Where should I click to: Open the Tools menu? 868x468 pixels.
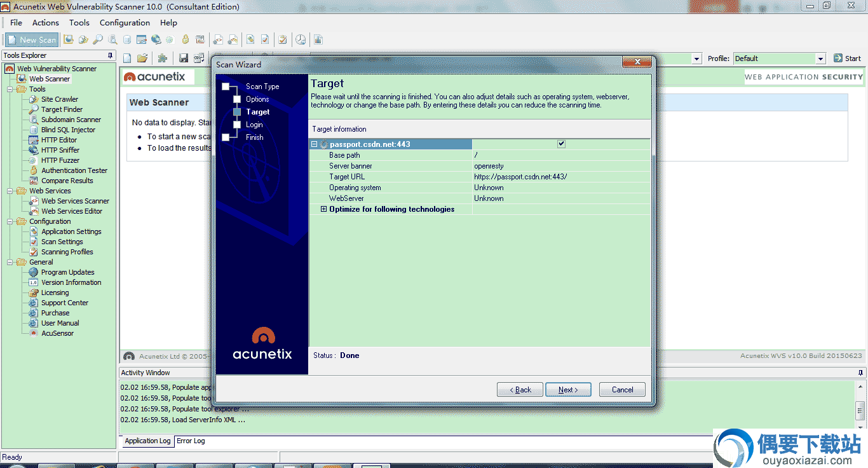point(79,23)
